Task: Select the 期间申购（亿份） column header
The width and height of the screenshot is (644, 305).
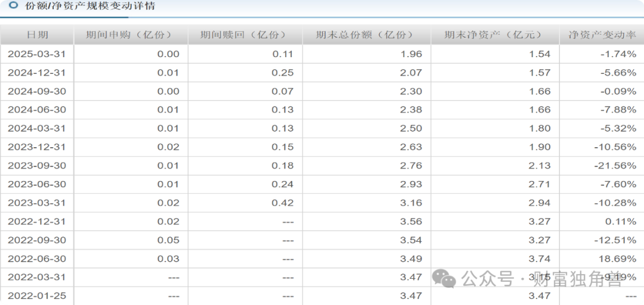Action: 131,35
